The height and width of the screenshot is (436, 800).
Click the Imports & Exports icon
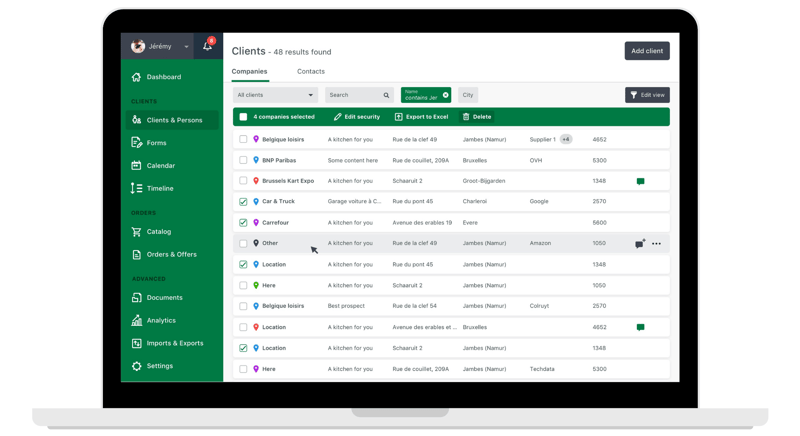click(x=137, y=343)
